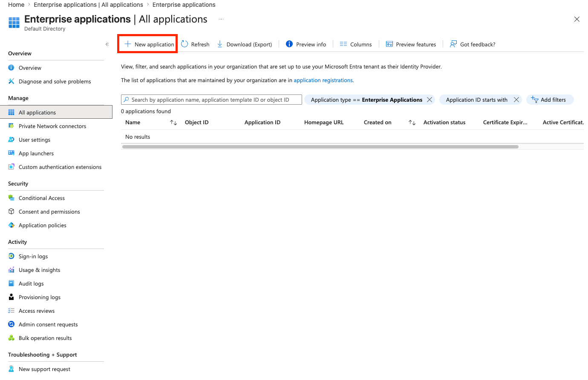The image size is (588, 380).
Task: Click the Activation status column header
Action: (x=444, y=123)
